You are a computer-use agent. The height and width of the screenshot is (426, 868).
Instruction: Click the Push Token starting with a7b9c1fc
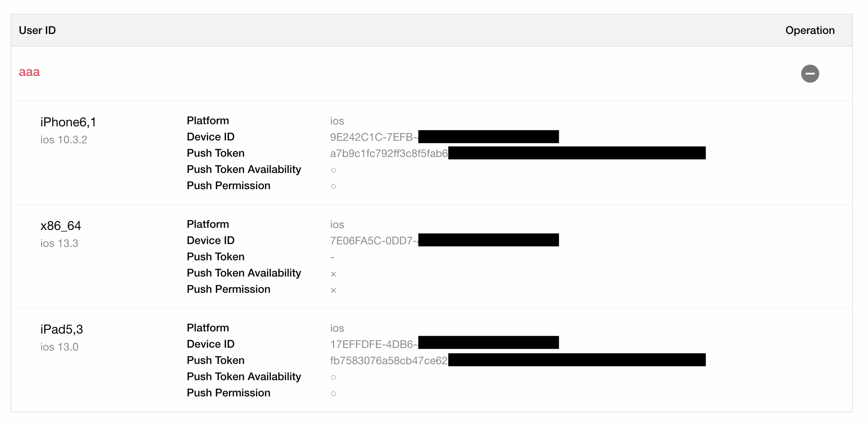point(518,153)
